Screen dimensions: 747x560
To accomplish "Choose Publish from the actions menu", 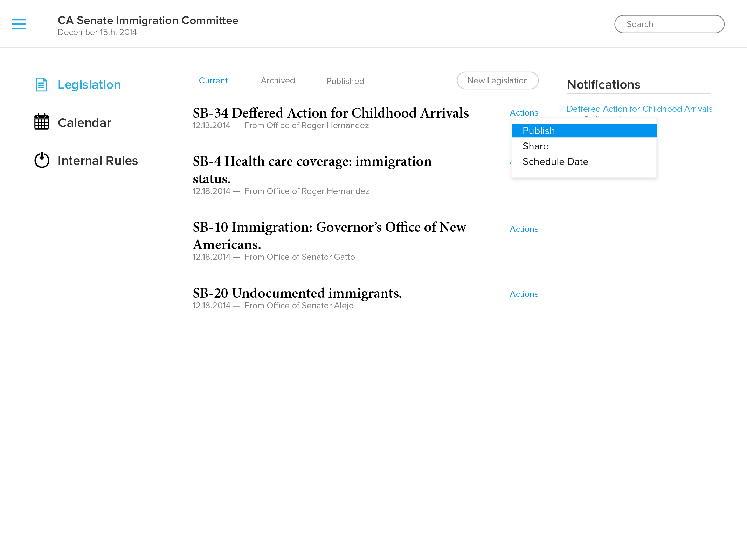I will pos(584,131).
